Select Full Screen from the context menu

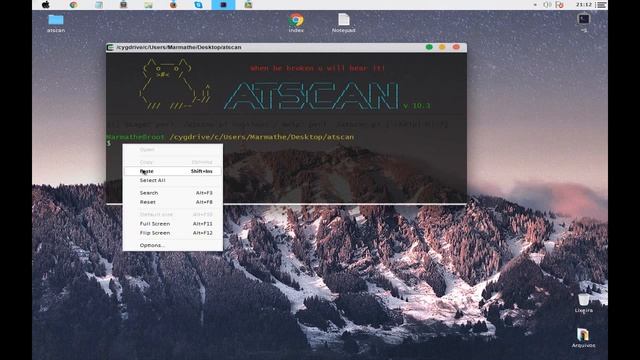point(173,224)
